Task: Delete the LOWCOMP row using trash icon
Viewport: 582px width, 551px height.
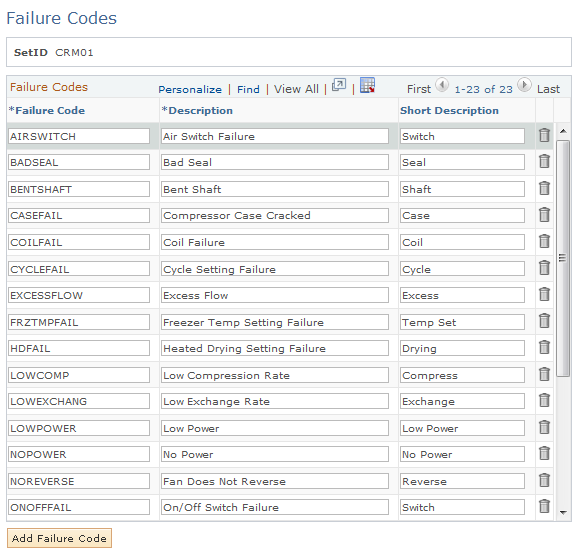Action: (544, 374)
